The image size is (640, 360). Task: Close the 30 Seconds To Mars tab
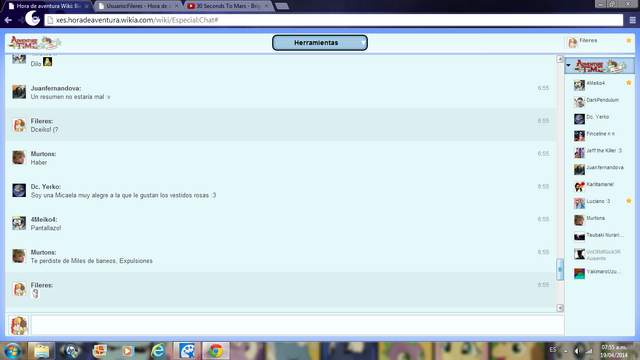[x=267, y=6]
